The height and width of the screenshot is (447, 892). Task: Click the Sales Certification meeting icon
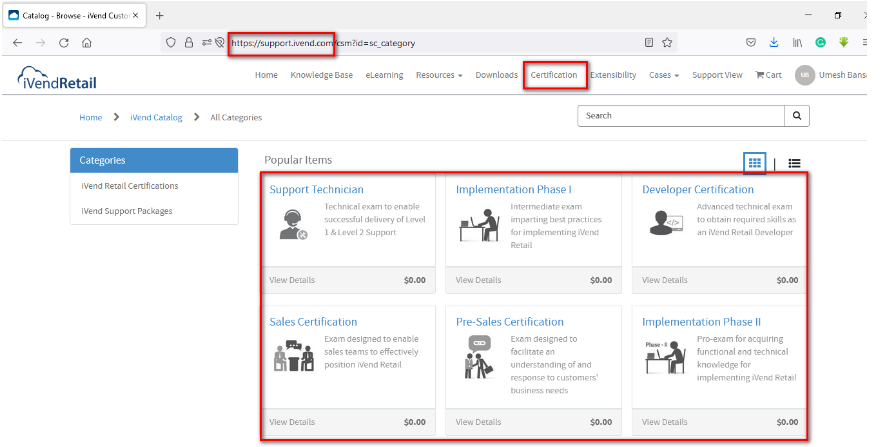[294, 355]
